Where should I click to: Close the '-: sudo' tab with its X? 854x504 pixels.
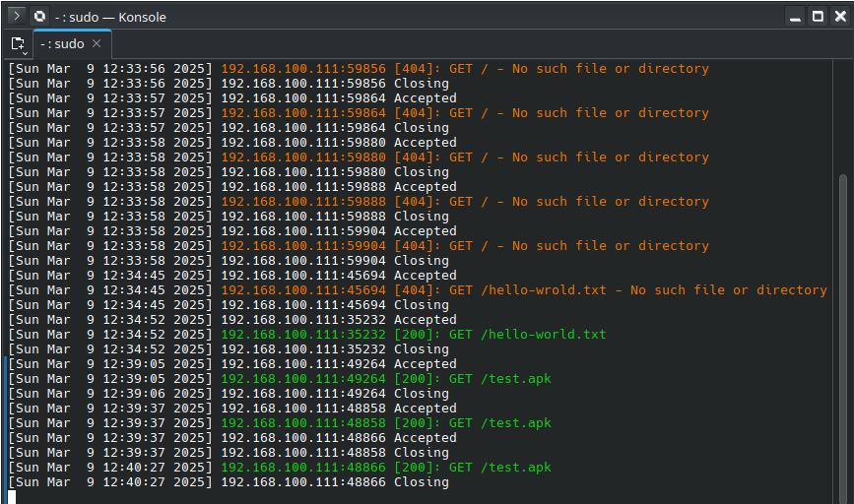pyautogui.click(x=97, y=43)
